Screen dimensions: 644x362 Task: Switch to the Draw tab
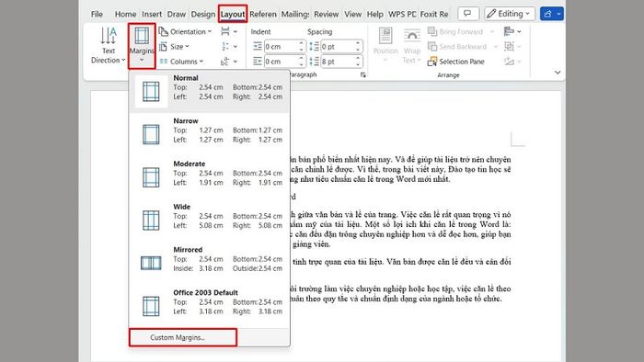pyautogui.click(x=177, y=14)
